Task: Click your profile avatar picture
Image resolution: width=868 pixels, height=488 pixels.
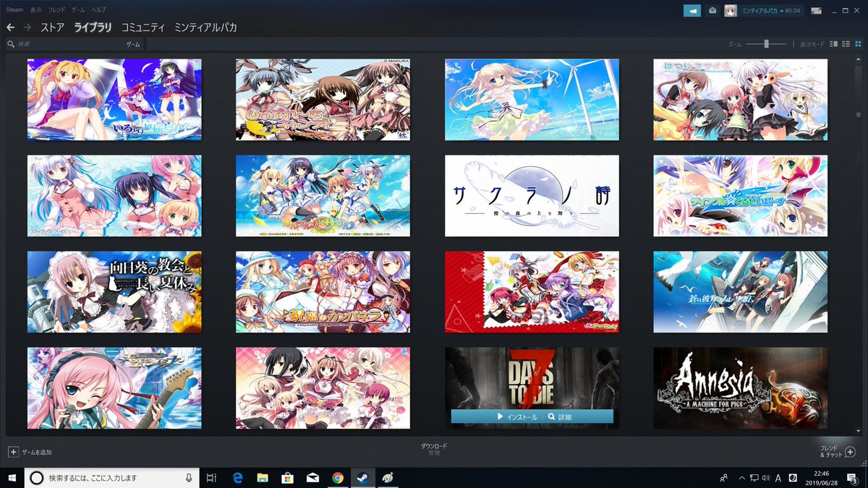Action: pos(731,10)
